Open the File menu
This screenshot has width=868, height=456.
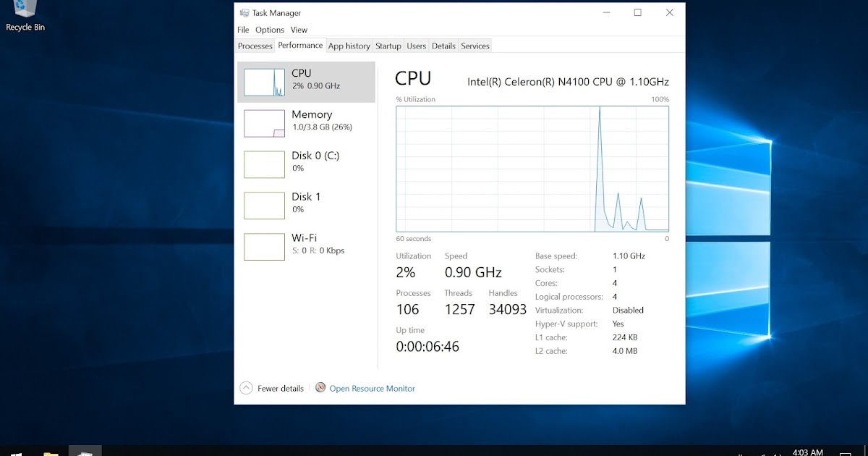pos(243,30)
